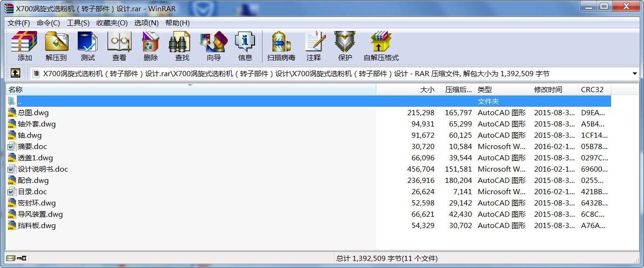Select the 配合.dwg file icon
Viewport: 644px width, 268px height.
point(12,181)
